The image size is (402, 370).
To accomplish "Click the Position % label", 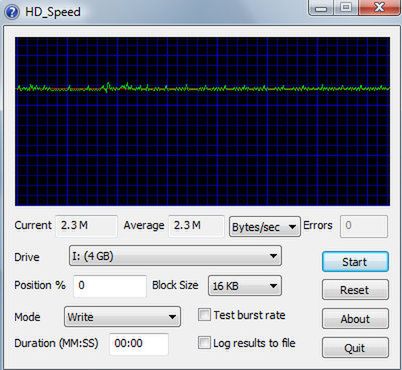I will pyautogui.click(x=40, y=285).
